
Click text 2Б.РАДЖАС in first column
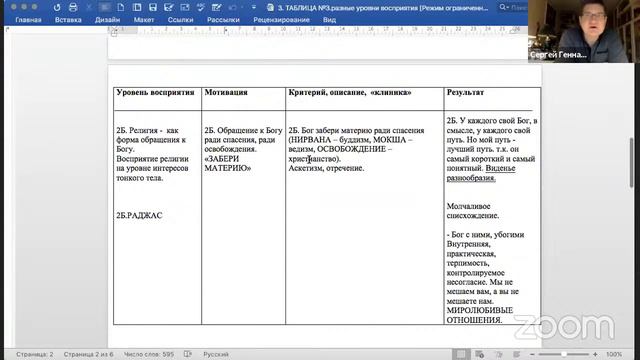tap(139, 216)
